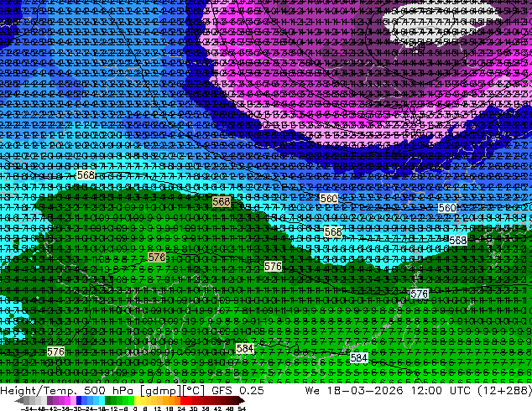Click the '568' contour label with white background
This screenshot has width=532, height=411.
click(457, 240)
